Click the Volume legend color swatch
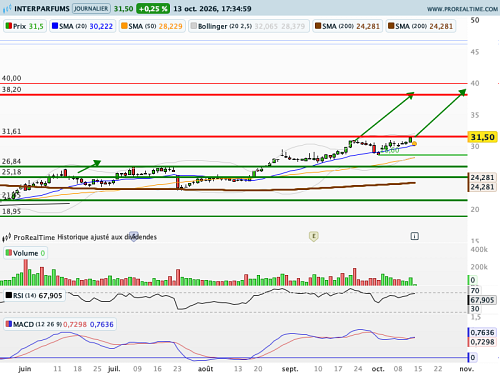 coord(9,253)
